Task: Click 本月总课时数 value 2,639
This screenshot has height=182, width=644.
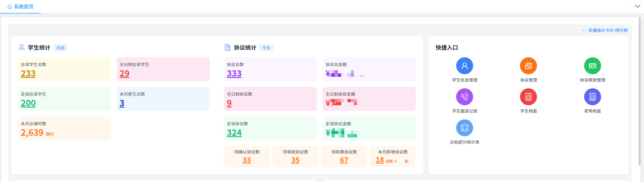Action: pyautogui.click(x=32, y=133)
